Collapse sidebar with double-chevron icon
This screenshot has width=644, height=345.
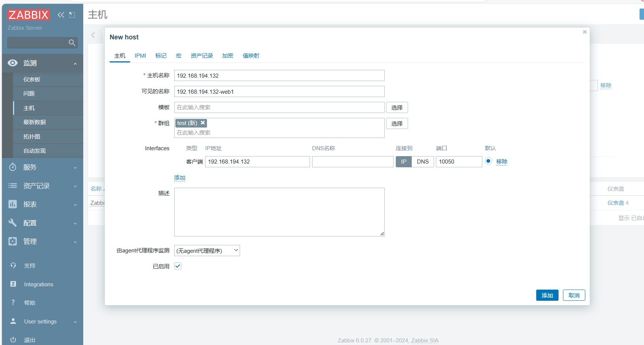click(x=61, y=15)
